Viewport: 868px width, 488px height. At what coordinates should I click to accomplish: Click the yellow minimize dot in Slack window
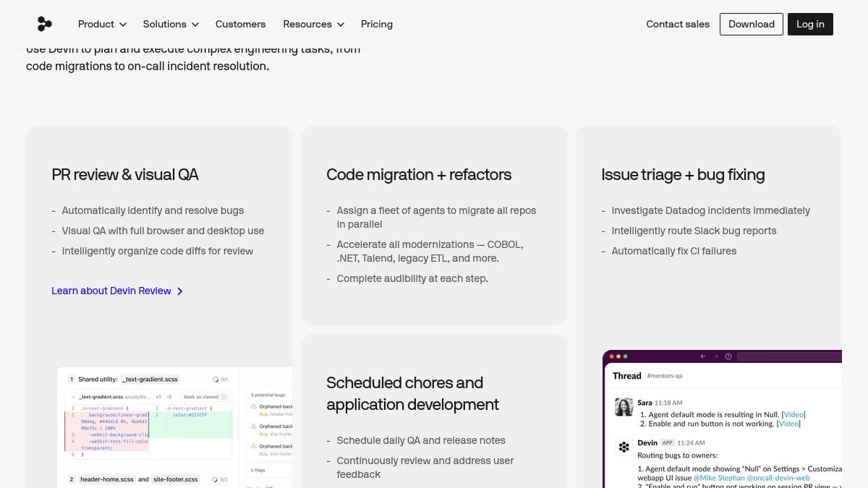tap(618, 356)
